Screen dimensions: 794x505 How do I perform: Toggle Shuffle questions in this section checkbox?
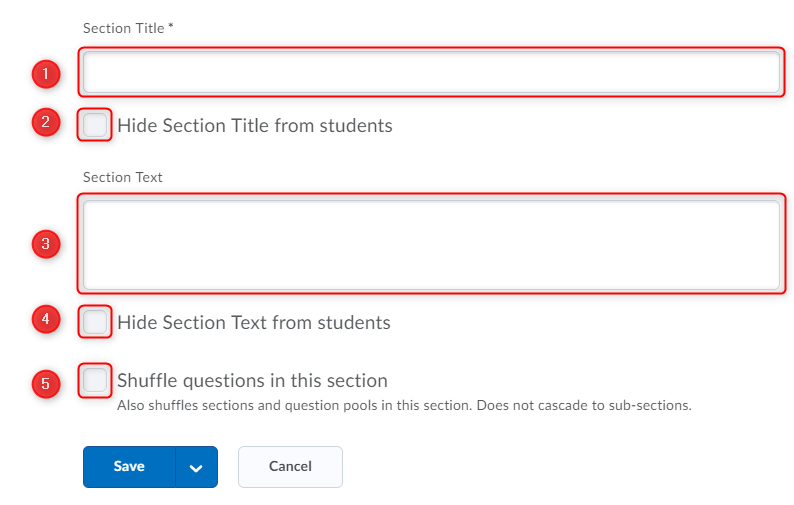click(x=95, y=380)
